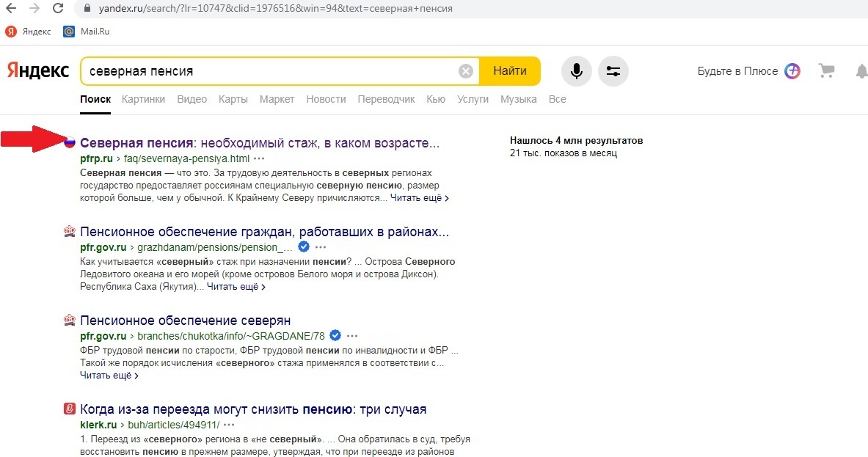Expand "Читать ещё" under Пенсионное обеспечение северян
Screen dimensions: 868x457
(109, 376)
